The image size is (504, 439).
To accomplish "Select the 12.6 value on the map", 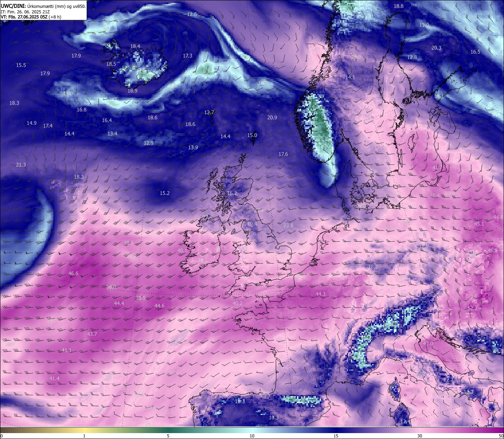I will click(x=192, y=15).
